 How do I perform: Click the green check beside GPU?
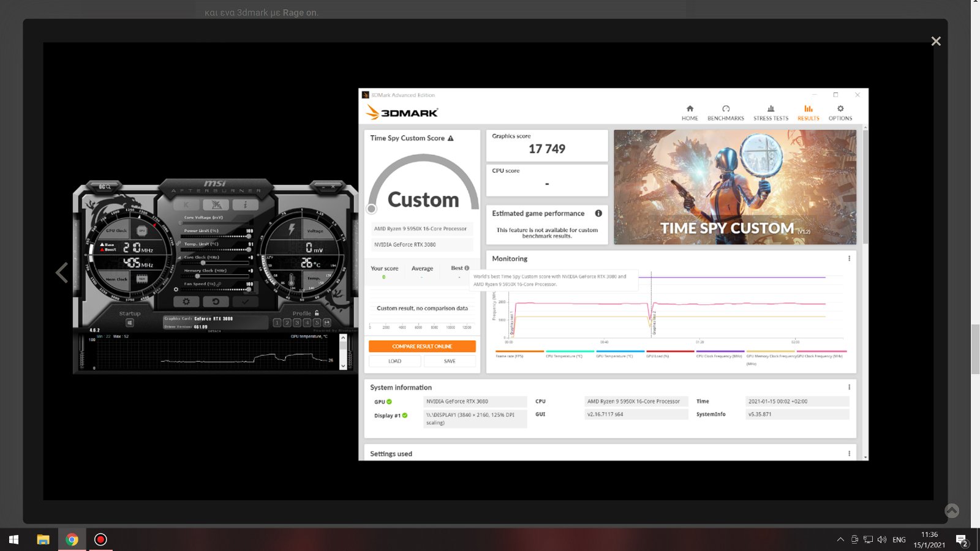pos(389,402)
